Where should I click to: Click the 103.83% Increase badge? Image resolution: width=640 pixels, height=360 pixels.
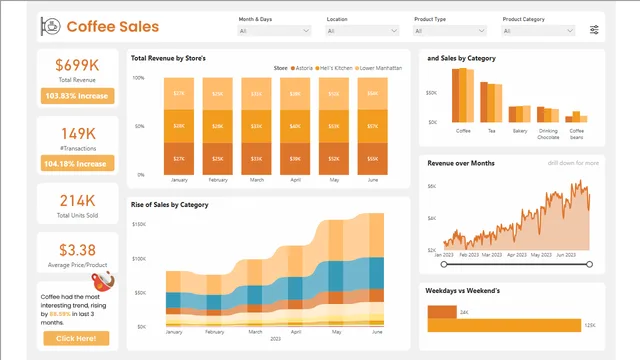pyautogui.click(x=77, y=96)
